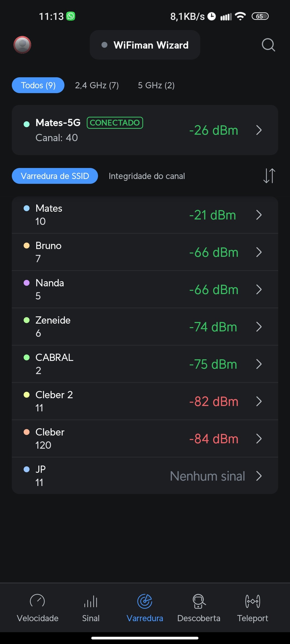Switch to Varredura de SSID tab
Viewport: 290px width, 644px height.
(x=55, y=176)
